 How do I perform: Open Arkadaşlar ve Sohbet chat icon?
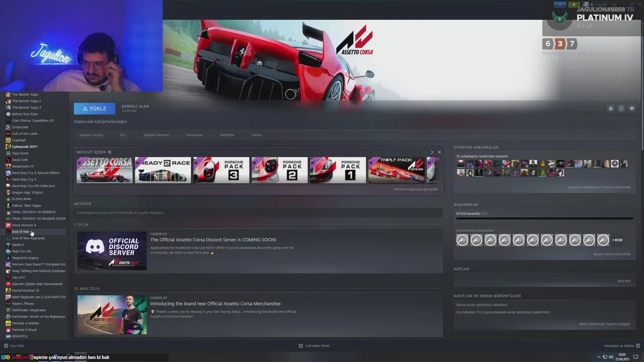(638, 346)
